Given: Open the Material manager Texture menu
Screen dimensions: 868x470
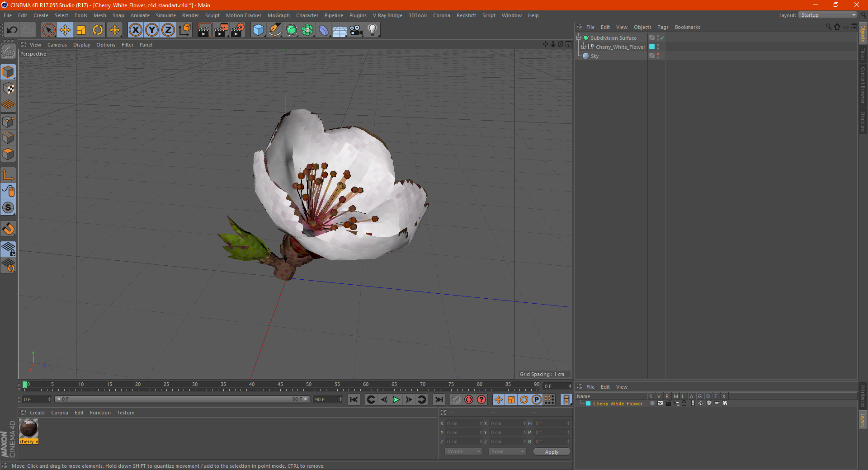Looking at the screenshot, I should tap(125, 413).
